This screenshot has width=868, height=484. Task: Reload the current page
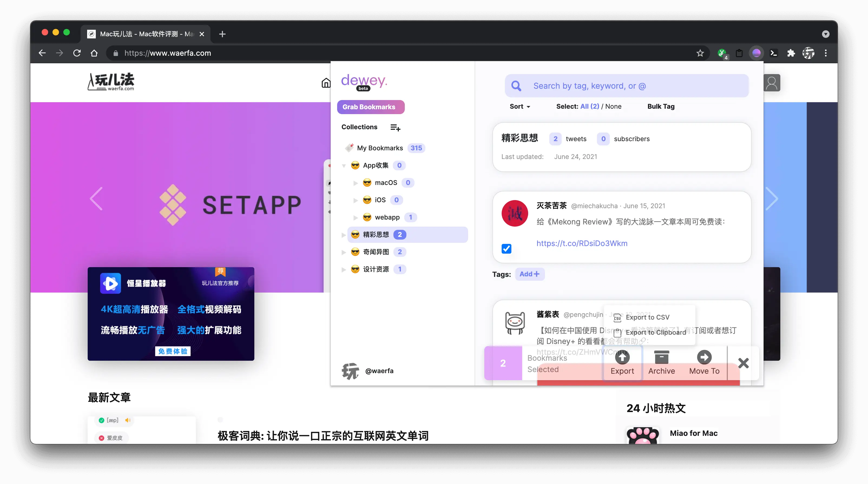[77, 53]
